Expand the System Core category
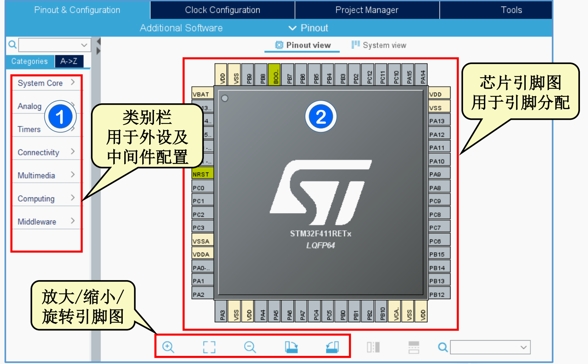Viewport: 588px width, 364px height. point(46,83)
